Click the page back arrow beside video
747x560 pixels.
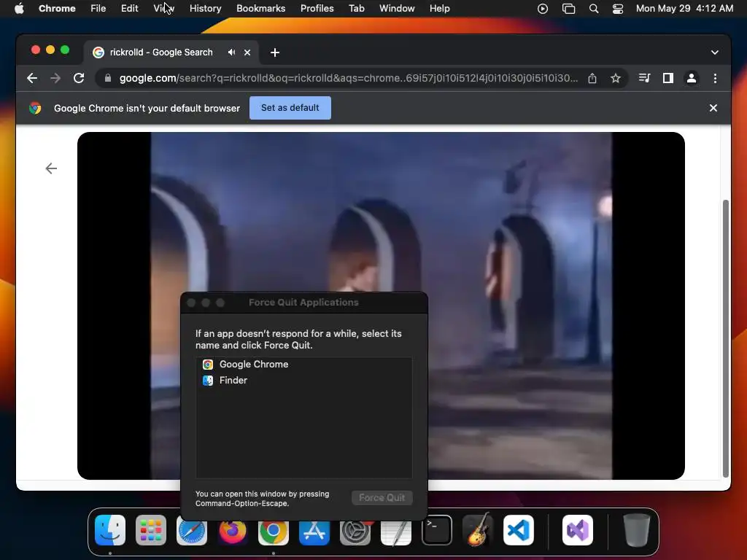tap(51, 168)
